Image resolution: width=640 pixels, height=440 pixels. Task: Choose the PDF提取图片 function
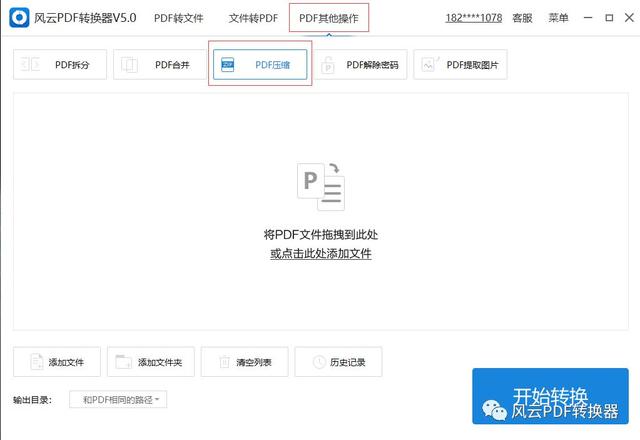pos(460,64)
